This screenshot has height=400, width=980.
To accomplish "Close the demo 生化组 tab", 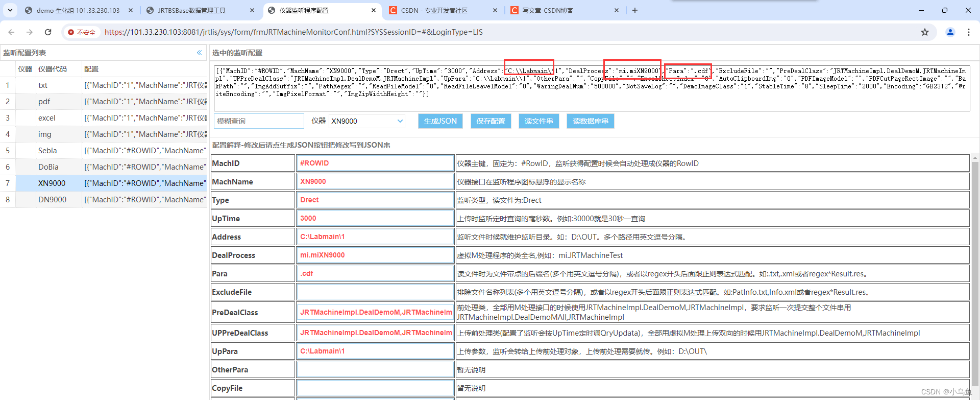I will 131,10.
